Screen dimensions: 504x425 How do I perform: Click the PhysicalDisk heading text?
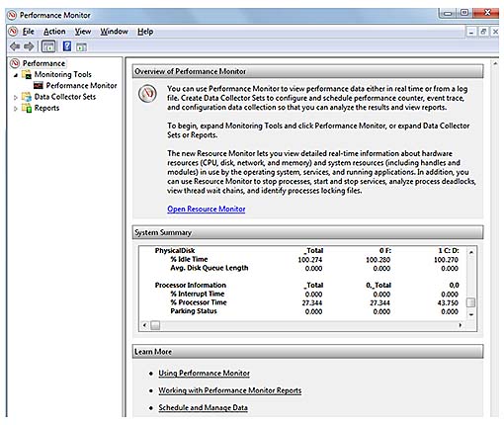[175, 250]
